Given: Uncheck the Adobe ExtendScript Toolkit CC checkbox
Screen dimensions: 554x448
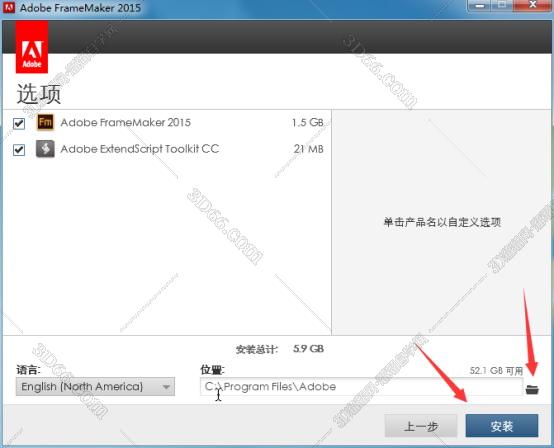Looking at the screenshot, I should (x=19, y=150).
